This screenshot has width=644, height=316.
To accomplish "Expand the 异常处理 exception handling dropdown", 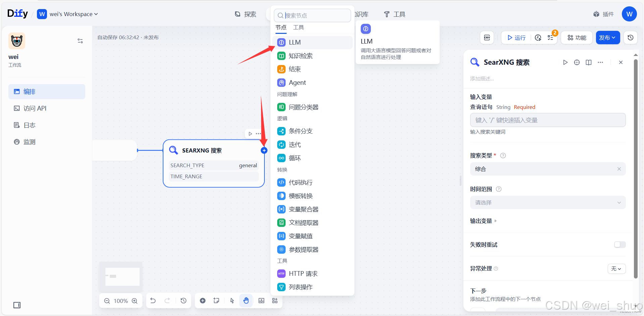I will point(616,268).
